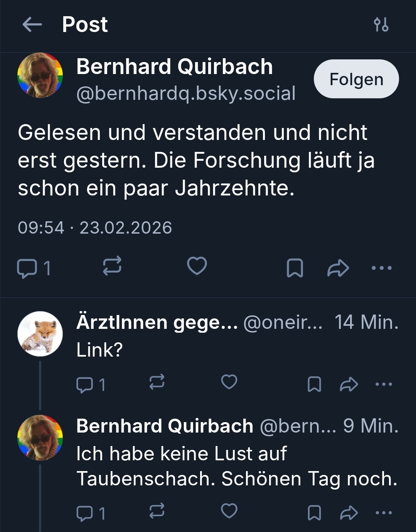Image resolution: width=416 pixels, height=532 pixels.
Task: Open more options for Taubenschach reply
Action: point(383,513)
